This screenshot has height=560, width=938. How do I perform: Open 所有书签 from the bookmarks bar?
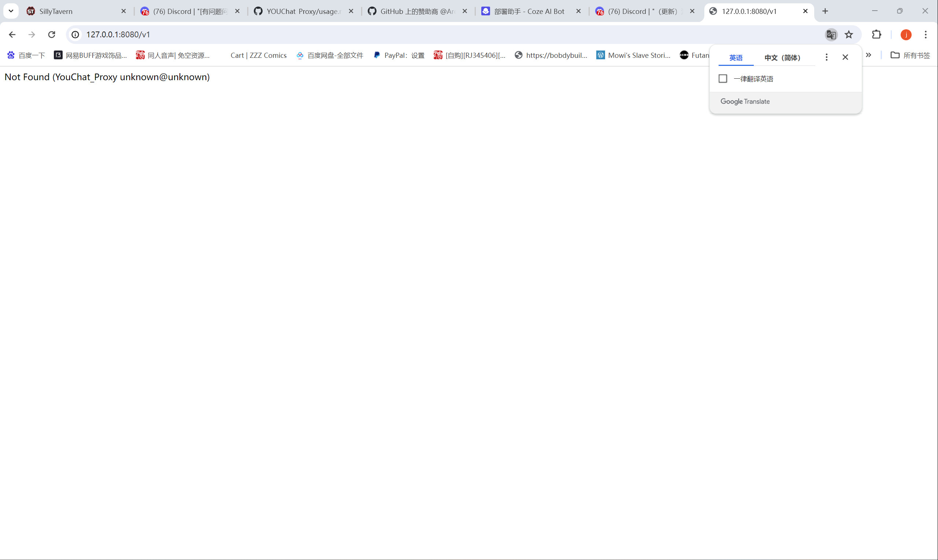pos(911,55)
